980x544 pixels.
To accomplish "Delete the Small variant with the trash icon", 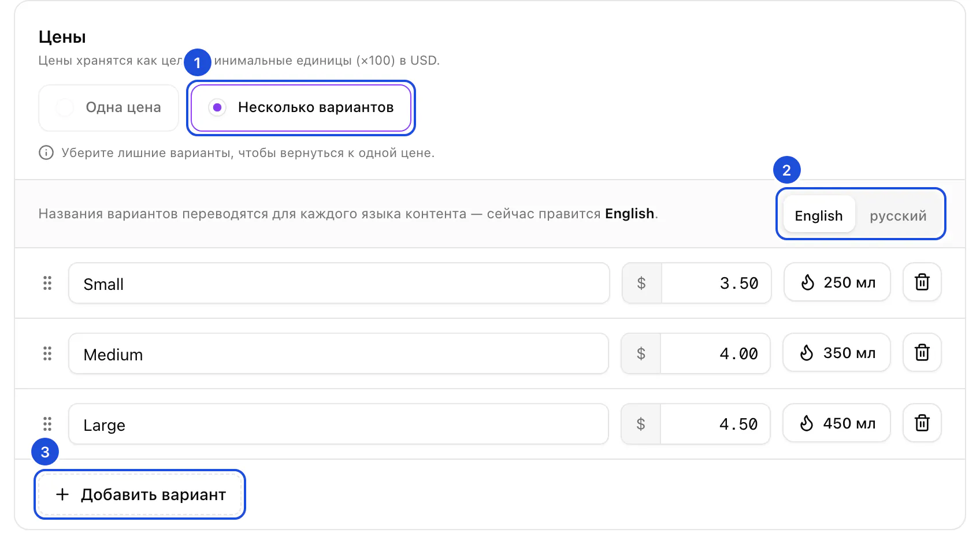I will point(922,282).
